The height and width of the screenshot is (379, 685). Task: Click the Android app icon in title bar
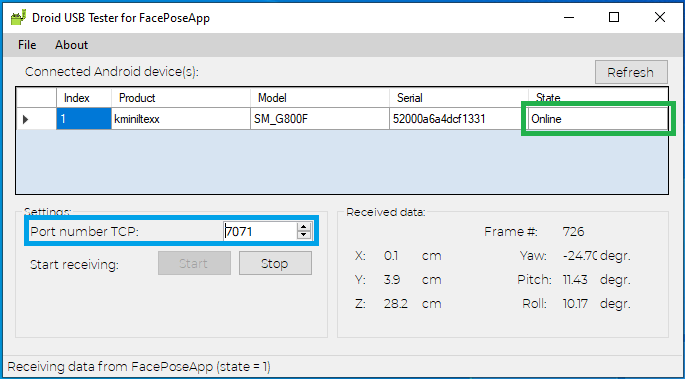[x=17, y=18]
